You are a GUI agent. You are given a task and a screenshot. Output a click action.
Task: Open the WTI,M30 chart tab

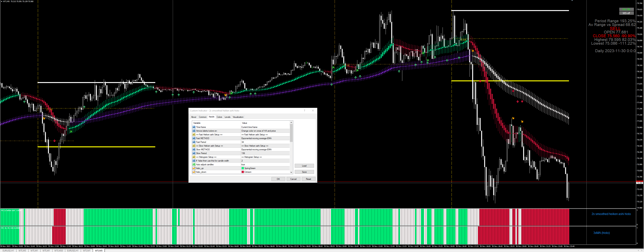(x=58, y=251)
